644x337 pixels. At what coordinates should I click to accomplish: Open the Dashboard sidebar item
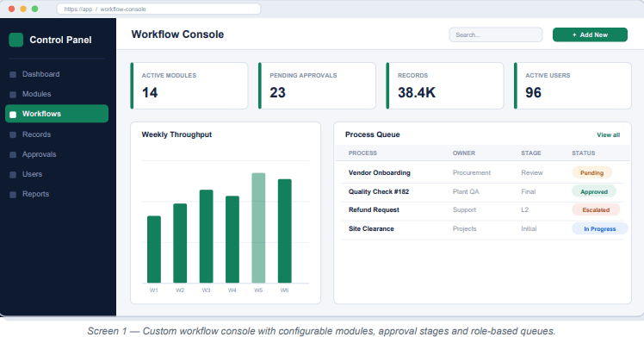(x=57, y=74)
